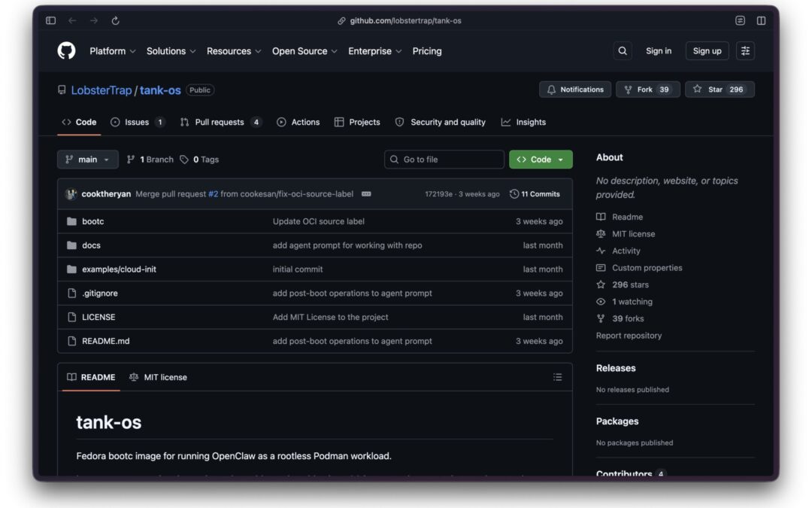Viewport: 812px width, 508px height.
Task: Click the Readme book icon in About
Action: pyautogui.click(x=601, y=217)
